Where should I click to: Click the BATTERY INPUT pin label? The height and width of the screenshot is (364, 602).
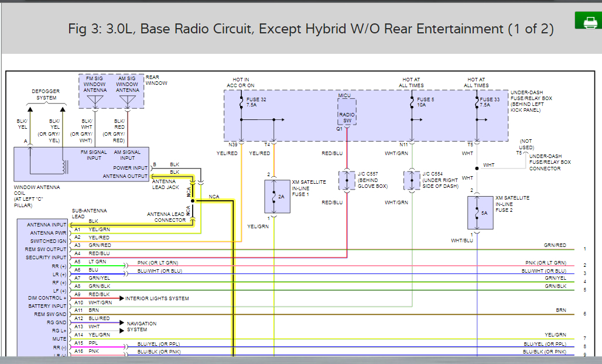(x=47, y=306)
